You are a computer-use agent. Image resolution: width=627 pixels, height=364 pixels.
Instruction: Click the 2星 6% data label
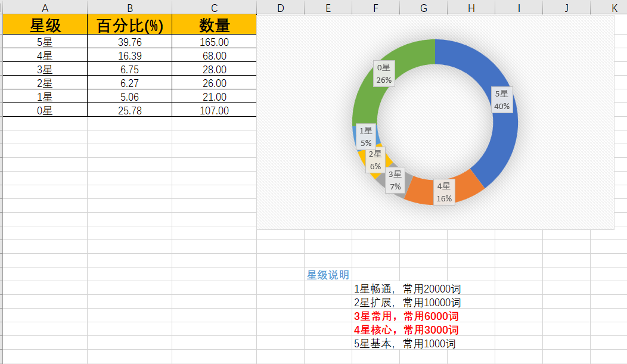tap(375, 160)
